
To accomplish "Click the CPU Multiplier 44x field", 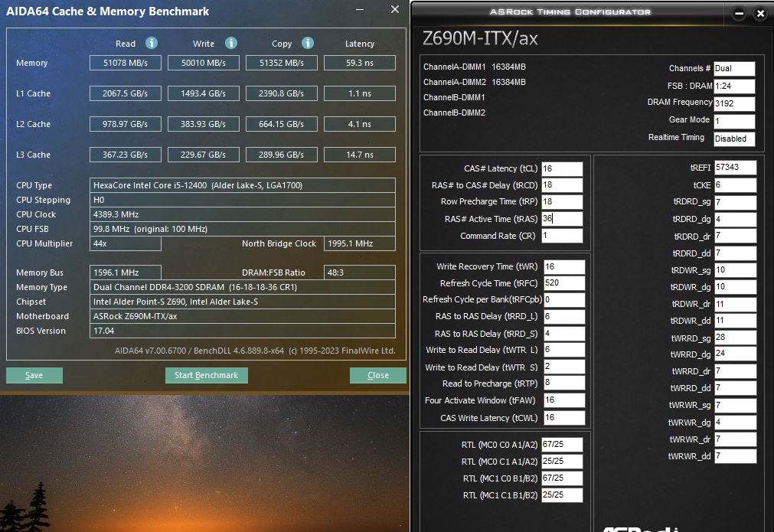I will point(126,243).
